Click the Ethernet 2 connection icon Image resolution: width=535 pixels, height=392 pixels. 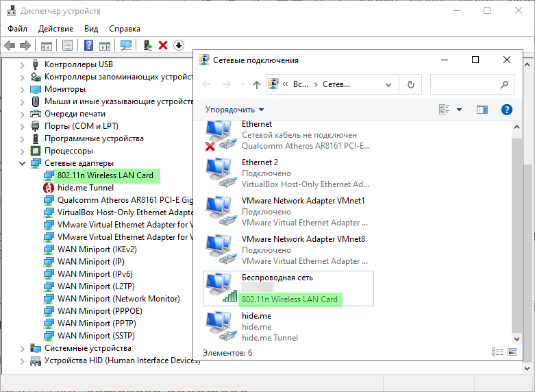pos(221,173)
